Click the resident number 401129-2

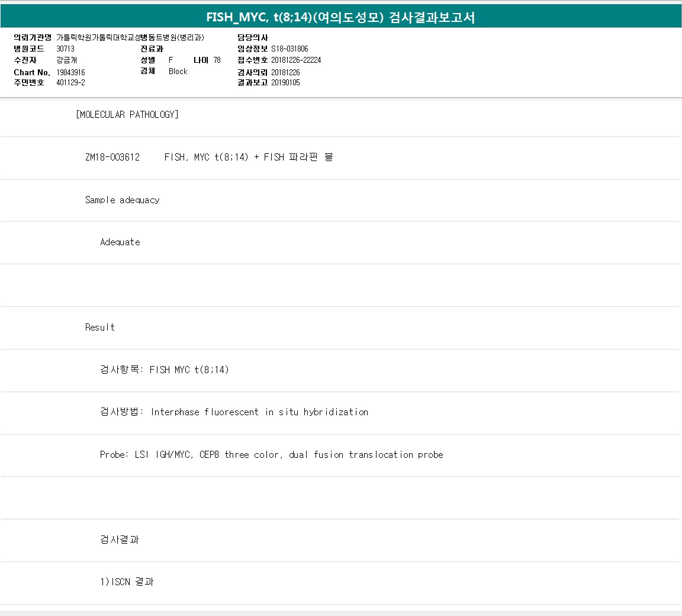70,83
